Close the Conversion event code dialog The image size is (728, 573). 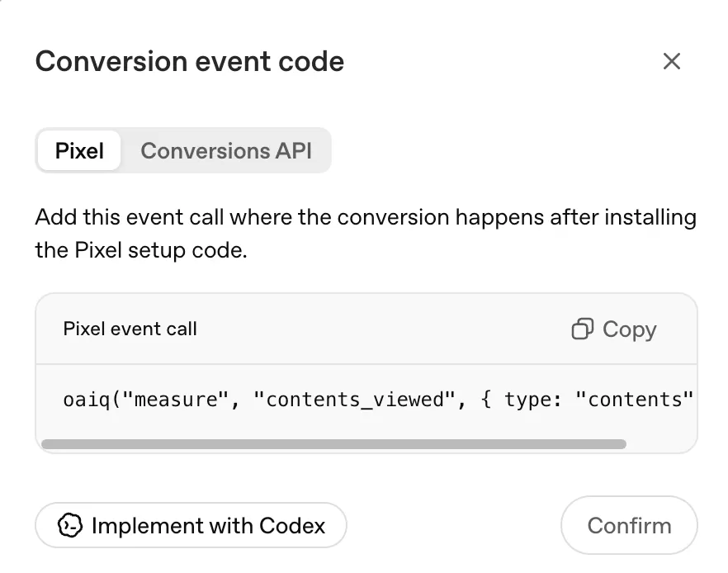671,61
